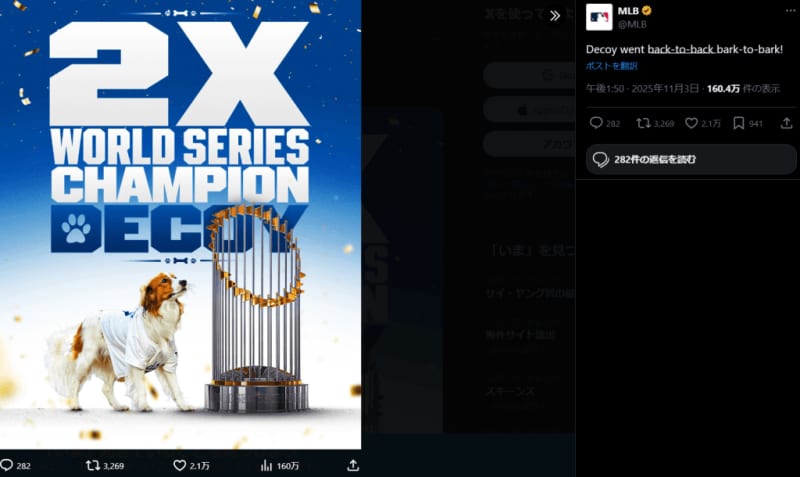Click ポストを翻訳 translate link
The width and height of the screenshot is (800, 477).
pyautogui.click(x=611, y=66)
